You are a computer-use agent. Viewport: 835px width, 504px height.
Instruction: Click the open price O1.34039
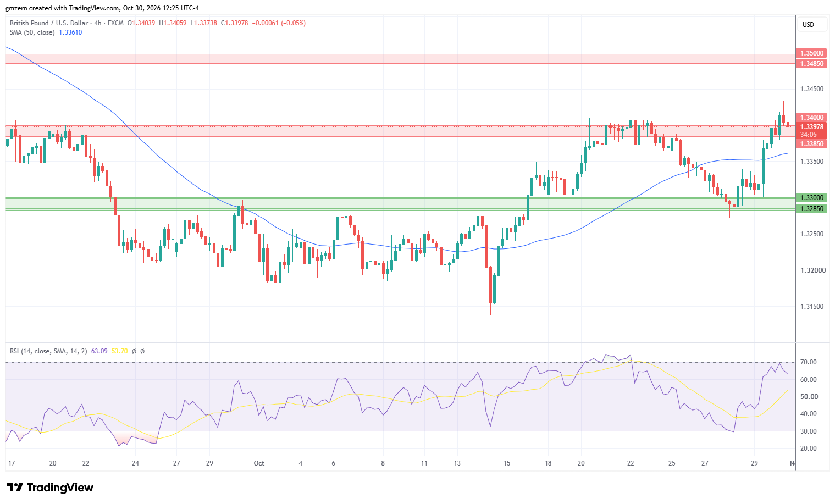(x=141, y=23)
